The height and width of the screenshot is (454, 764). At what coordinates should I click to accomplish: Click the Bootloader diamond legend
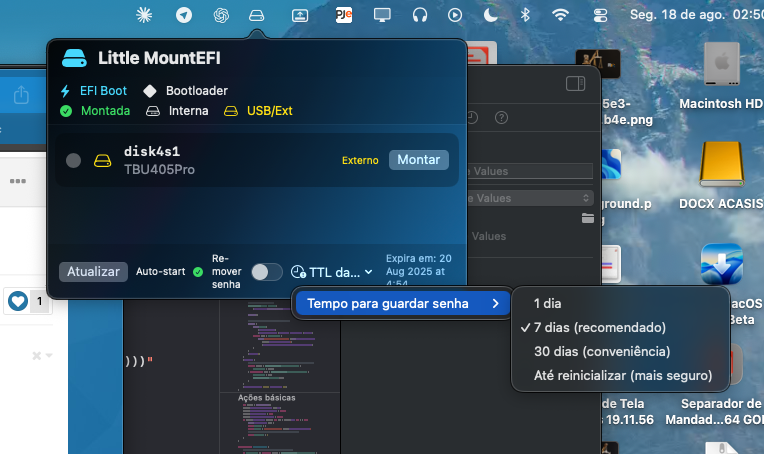pos(185,91)
